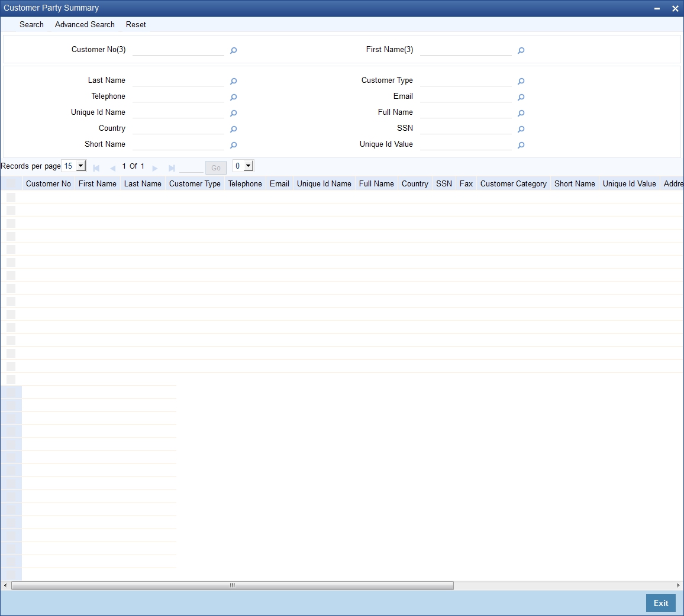This screenshot has height=616, width=684.
Task: Go to first page of records
Action: [96, 168]
